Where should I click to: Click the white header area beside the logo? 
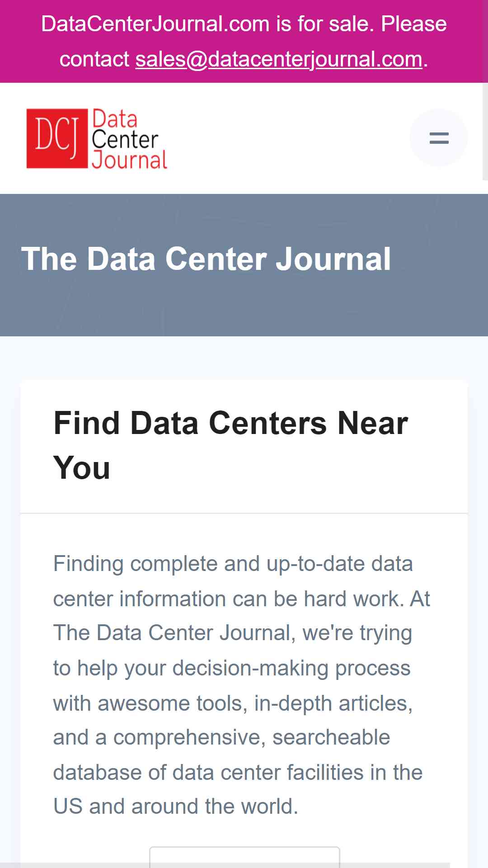coord(289,138)
